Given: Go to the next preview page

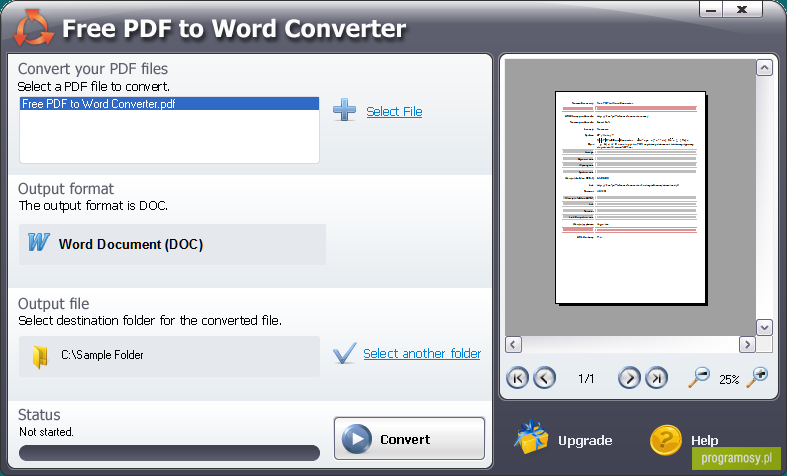Looking at the screenshot, I should pyautogui.click(x=629, y=378).
